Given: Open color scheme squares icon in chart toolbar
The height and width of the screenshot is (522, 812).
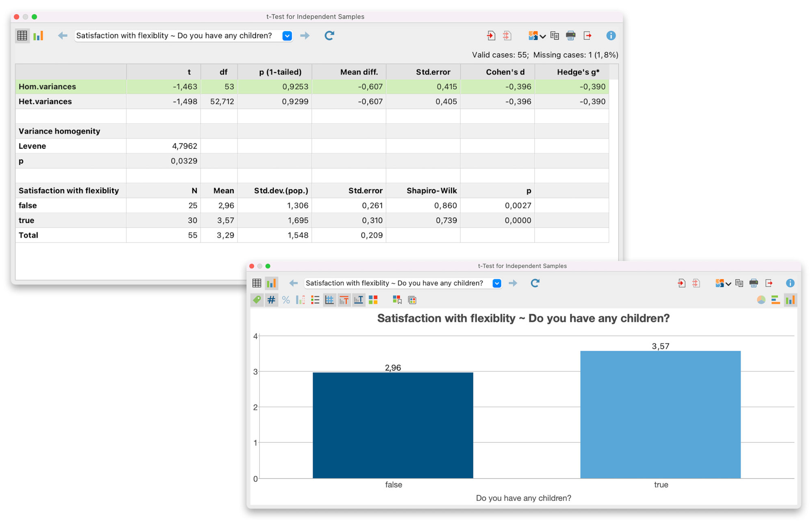Looking at the screenshot, I should point(373,300).
